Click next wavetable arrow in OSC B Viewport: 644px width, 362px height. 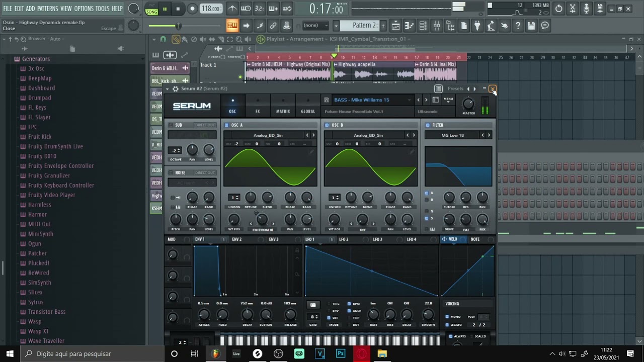pos(414,135)
